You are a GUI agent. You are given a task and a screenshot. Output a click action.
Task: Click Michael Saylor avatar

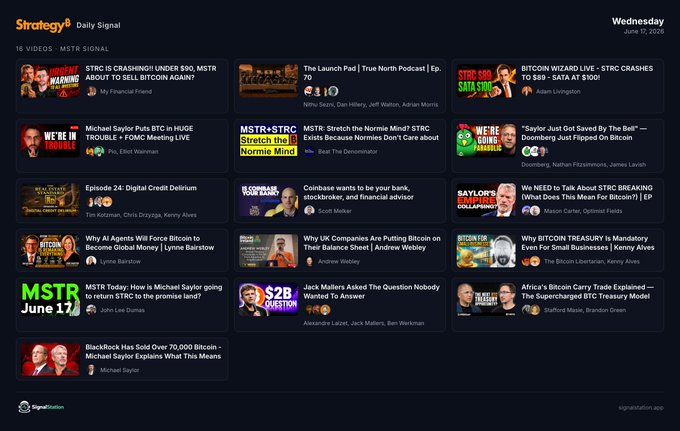pyautogui.click(x=91, y=370)
